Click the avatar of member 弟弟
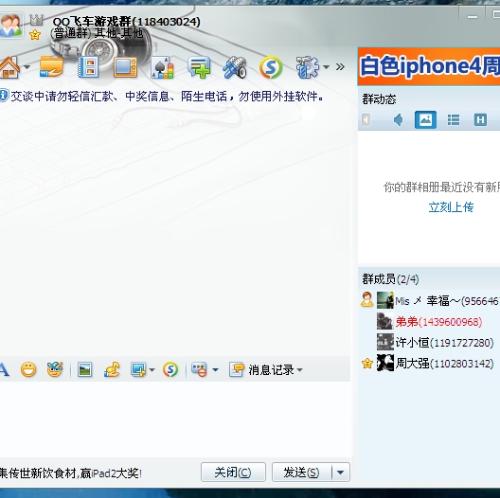The height and width of the screenshot is (498, 500). click(385, 321)
